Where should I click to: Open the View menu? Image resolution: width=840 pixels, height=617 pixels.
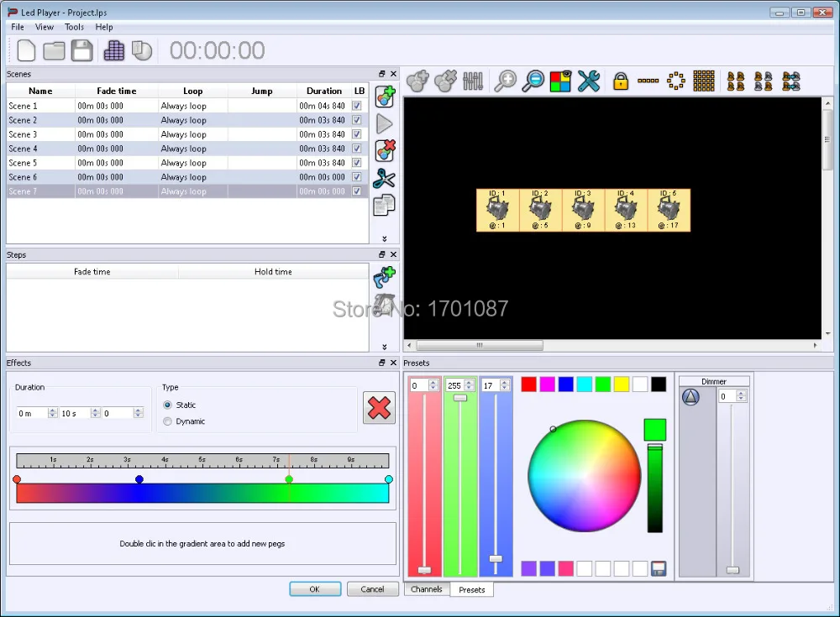click(x=45, y=27)
